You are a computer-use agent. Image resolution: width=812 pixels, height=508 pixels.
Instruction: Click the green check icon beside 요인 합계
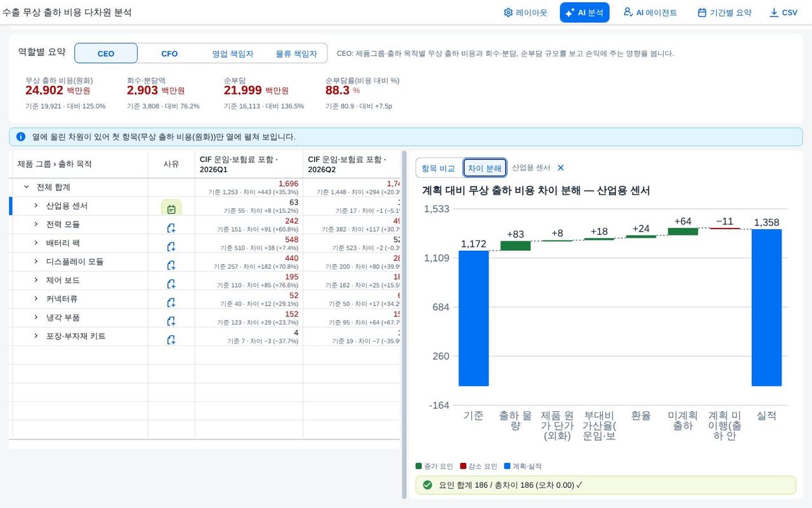point(428,485)
